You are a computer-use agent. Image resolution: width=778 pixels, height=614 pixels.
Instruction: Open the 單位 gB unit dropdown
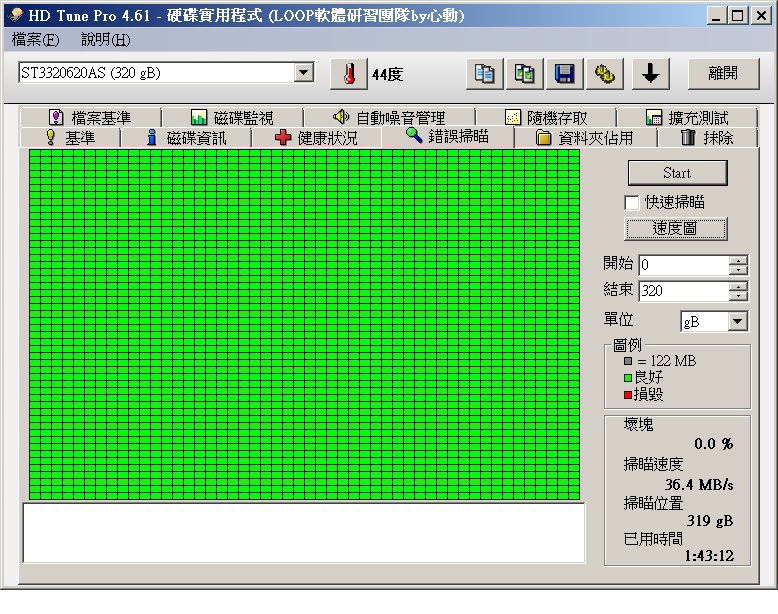click(738, 322)
